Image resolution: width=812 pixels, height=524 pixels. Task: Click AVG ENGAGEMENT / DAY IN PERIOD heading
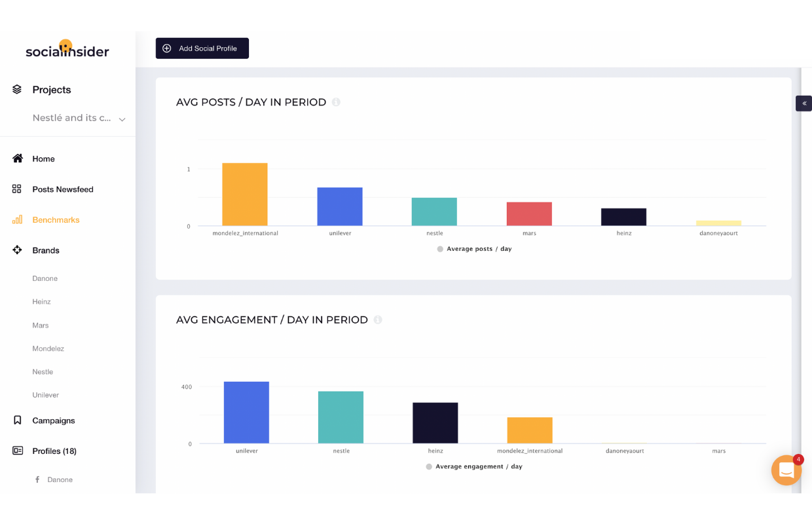(x=272, y=320)
